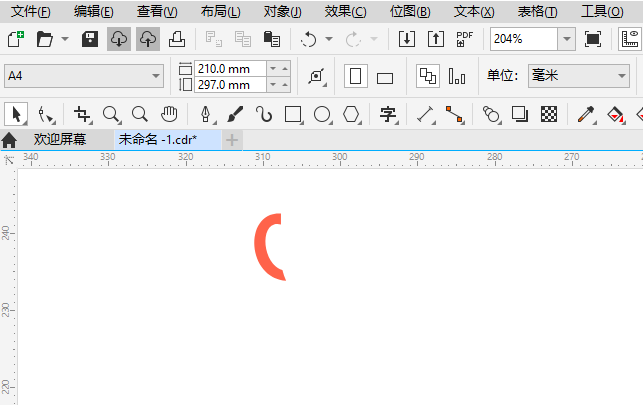Toggle current-page layout button
Image resolution: width=643 pixels, height=405 pixels.
tap(457, 76)
